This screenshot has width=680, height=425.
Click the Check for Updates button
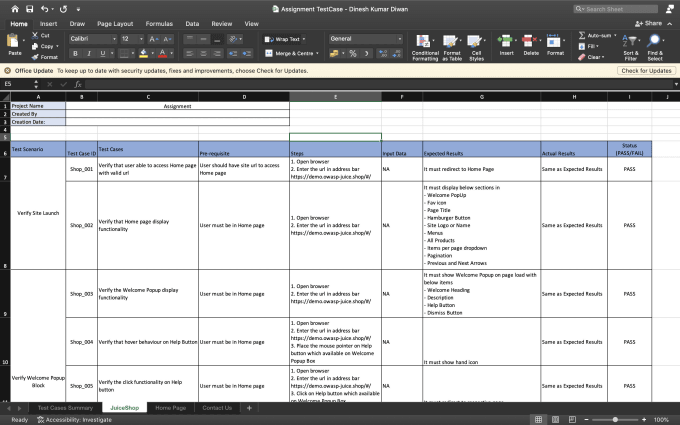pos(646,71)
